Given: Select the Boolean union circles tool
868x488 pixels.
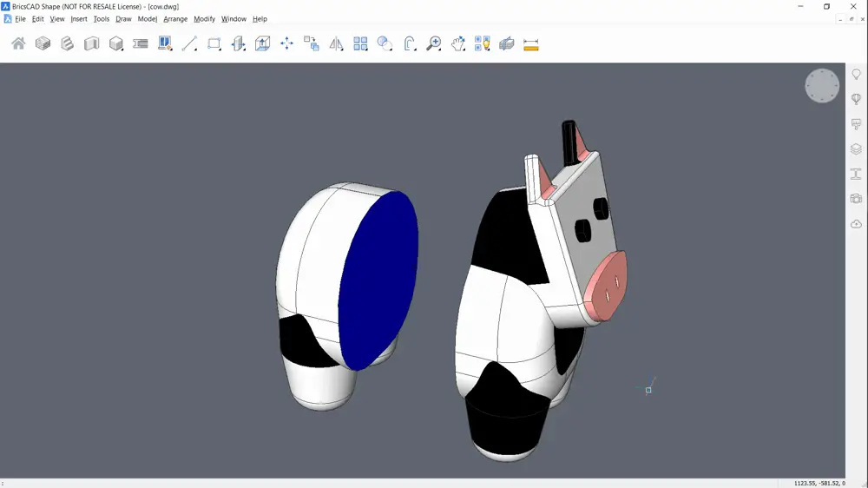Looking at the screenshot, I should 385,43.
